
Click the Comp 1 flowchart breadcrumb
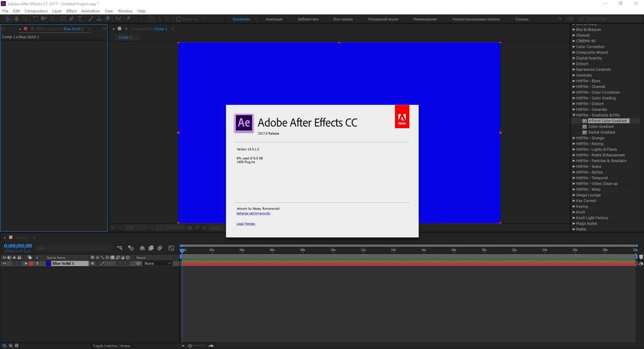(x=125, y=37)
